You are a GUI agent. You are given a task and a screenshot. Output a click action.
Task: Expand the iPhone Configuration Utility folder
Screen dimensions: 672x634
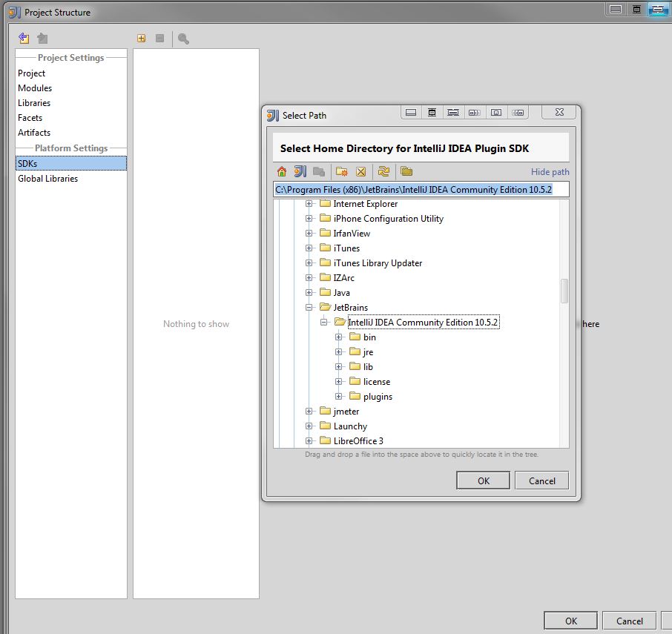[309, 219]
